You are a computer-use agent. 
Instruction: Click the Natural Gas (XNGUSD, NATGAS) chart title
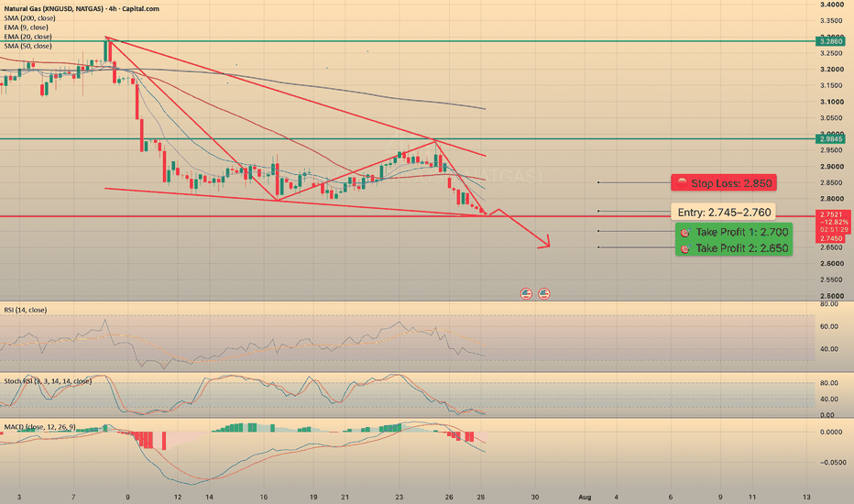tap(82, 9)
